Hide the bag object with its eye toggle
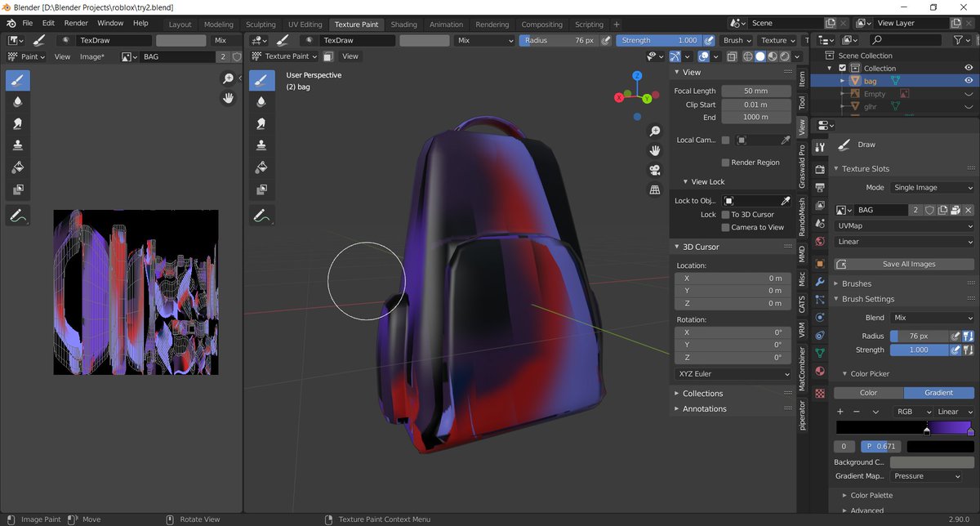The image size is (980, 526). pos(970,80)
